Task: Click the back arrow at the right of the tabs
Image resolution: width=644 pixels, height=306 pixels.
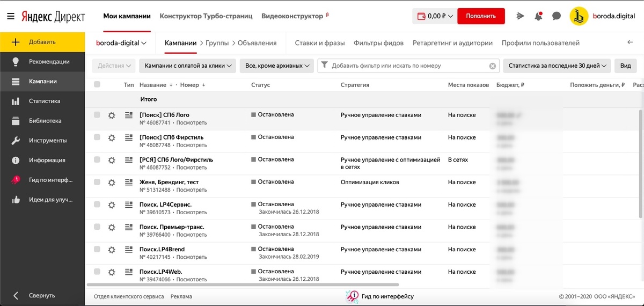Action: click(x=630, y=42)
